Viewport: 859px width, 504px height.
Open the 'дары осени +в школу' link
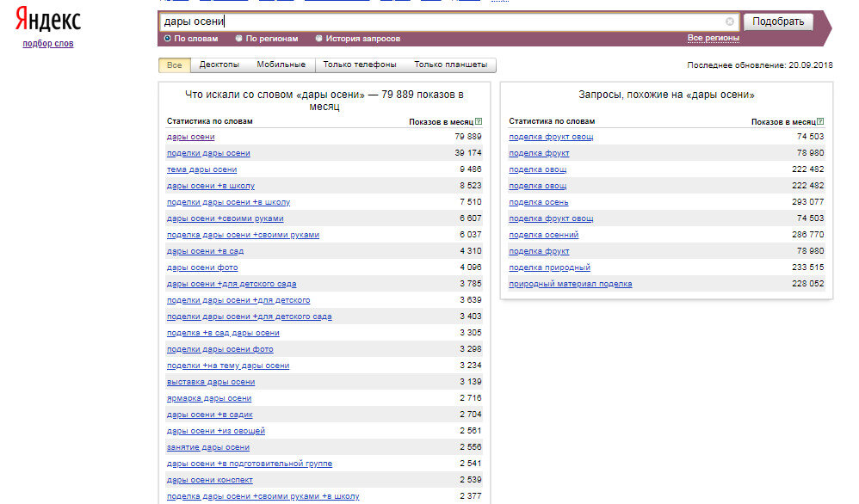pos(210,186)
